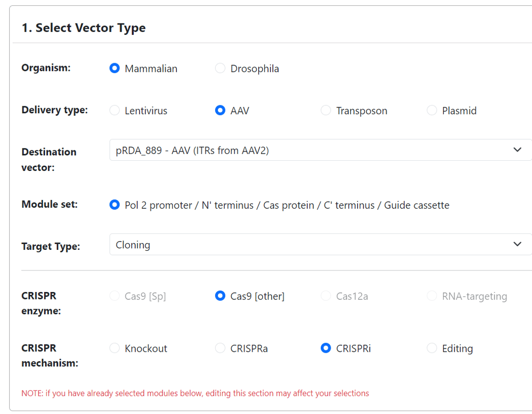Enable the CRISPRa mechanism
The width and height of the screenshot is (532, 414).
(x=220, y=348)
